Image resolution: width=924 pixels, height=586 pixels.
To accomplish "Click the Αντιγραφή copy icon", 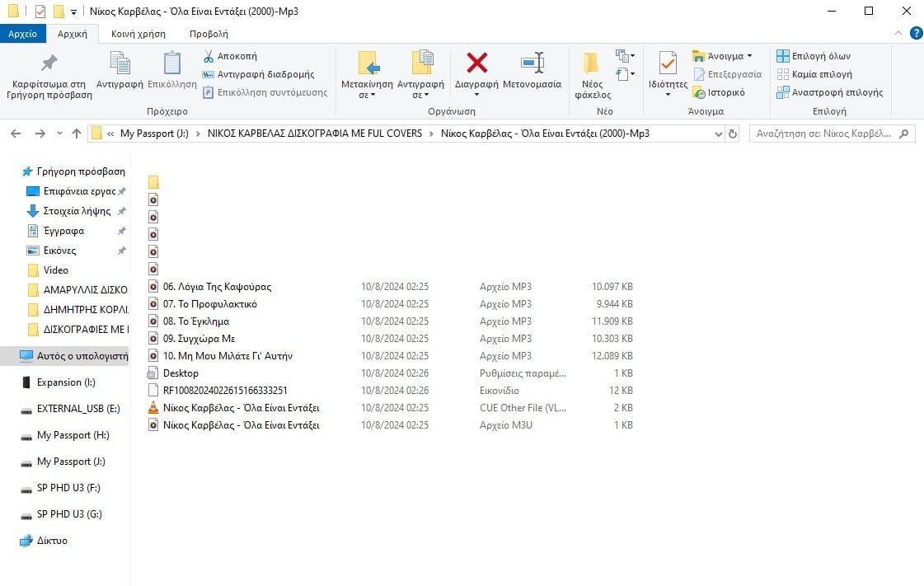I will [120, 63].
